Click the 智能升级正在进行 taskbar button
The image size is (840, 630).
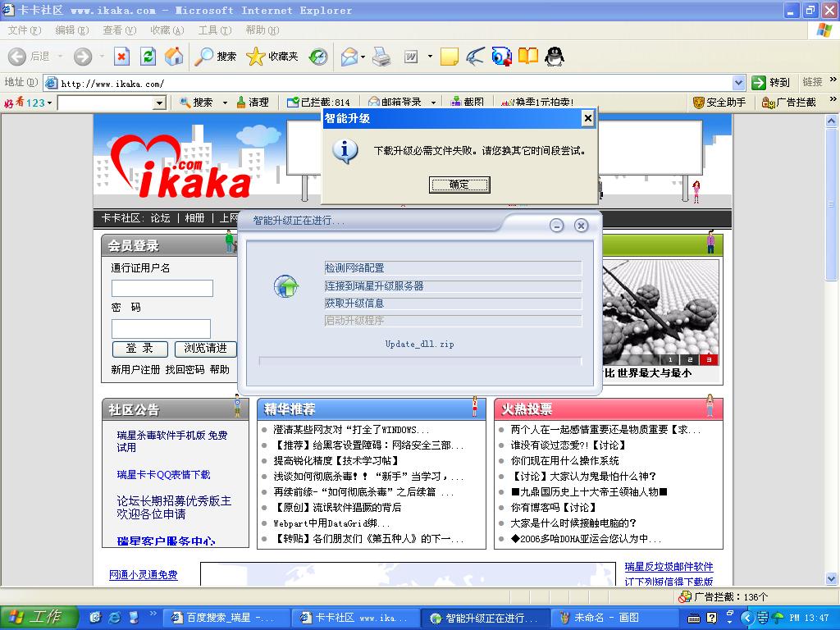[x=486, y=618]
